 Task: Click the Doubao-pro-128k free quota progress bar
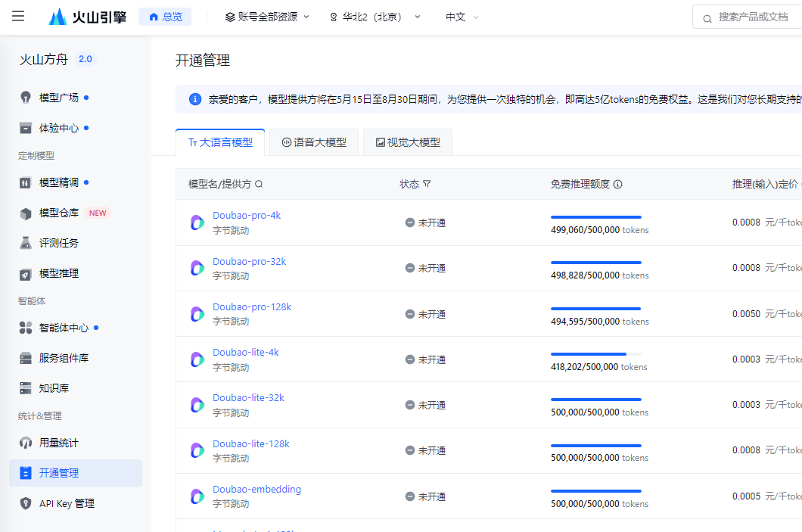pos(596,309)
